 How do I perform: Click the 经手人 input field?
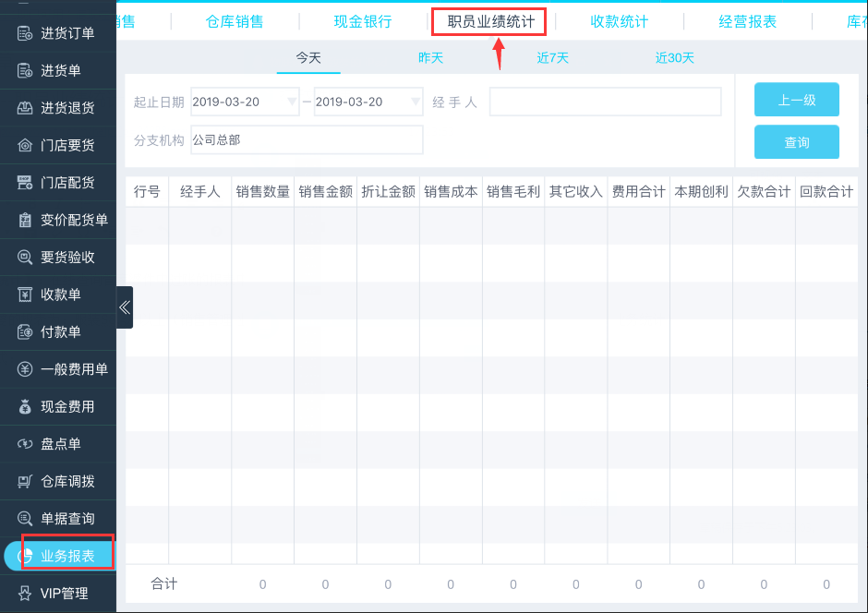tap(605, 102)
